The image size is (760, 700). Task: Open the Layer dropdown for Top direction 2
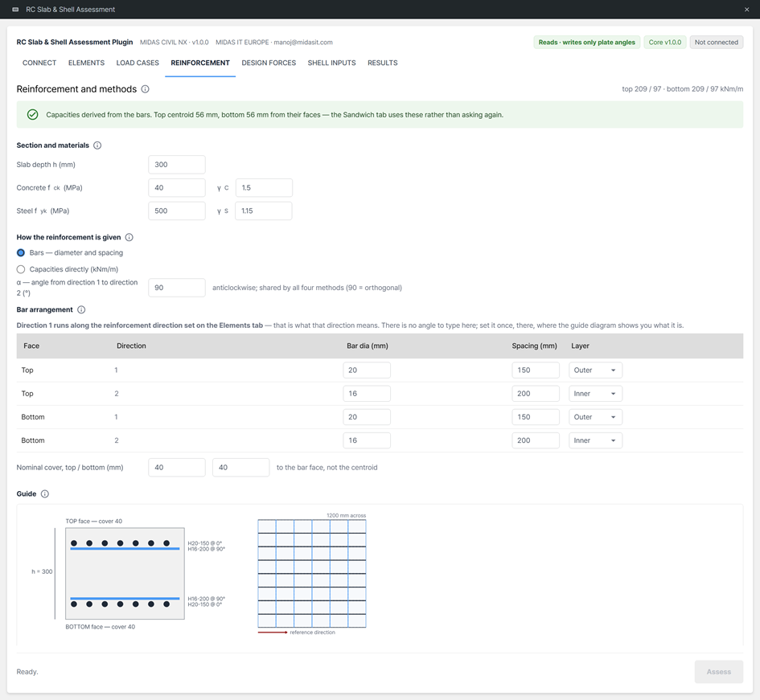(x=595, y=393)
